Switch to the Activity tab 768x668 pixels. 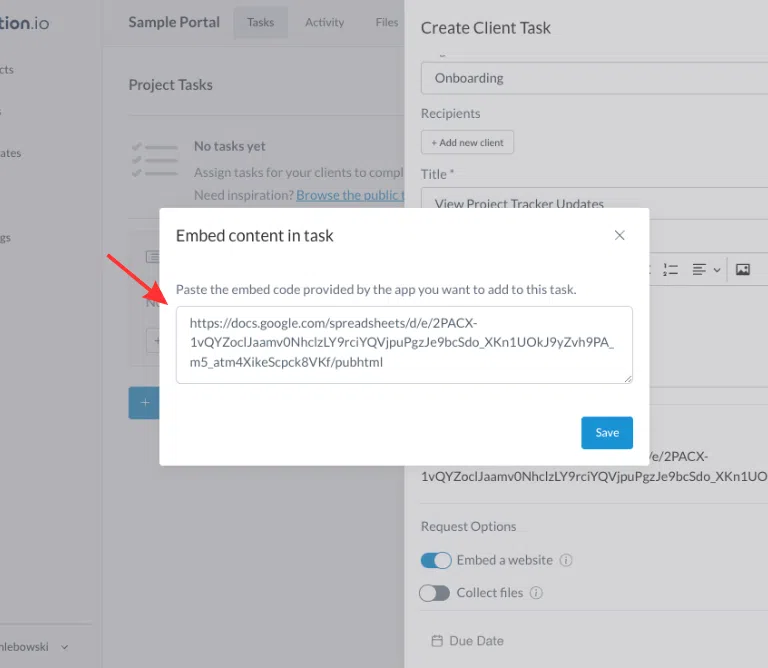pos(324,23)
